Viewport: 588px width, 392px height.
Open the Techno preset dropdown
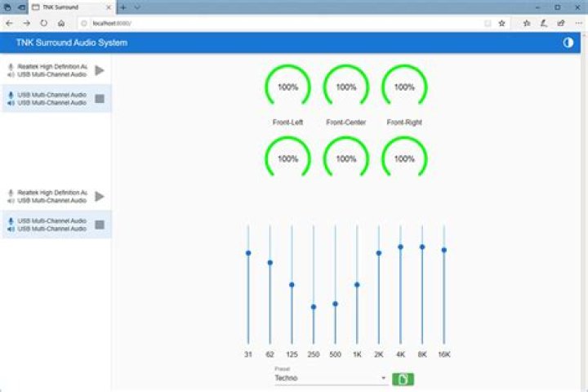click(x=330, y=378)
